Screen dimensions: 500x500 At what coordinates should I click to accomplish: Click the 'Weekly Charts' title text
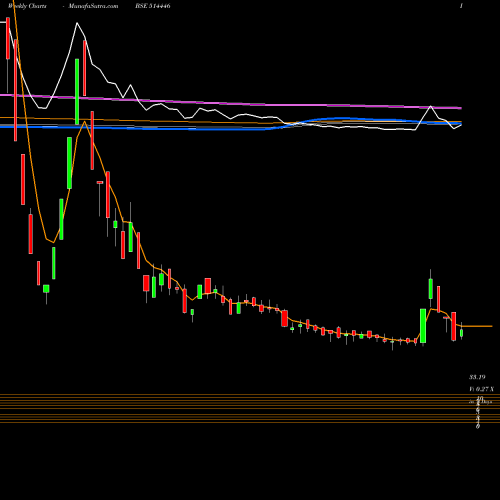[x=28, y=6]
